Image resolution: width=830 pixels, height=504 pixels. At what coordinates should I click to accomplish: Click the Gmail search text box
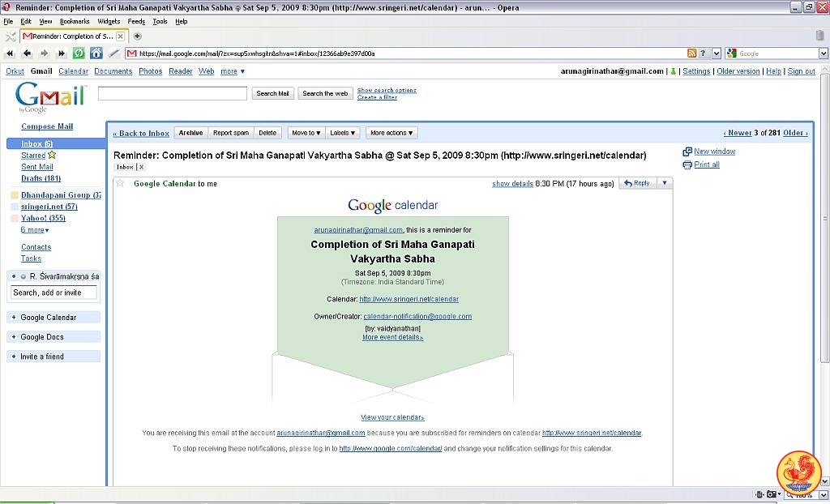[173, 93]
